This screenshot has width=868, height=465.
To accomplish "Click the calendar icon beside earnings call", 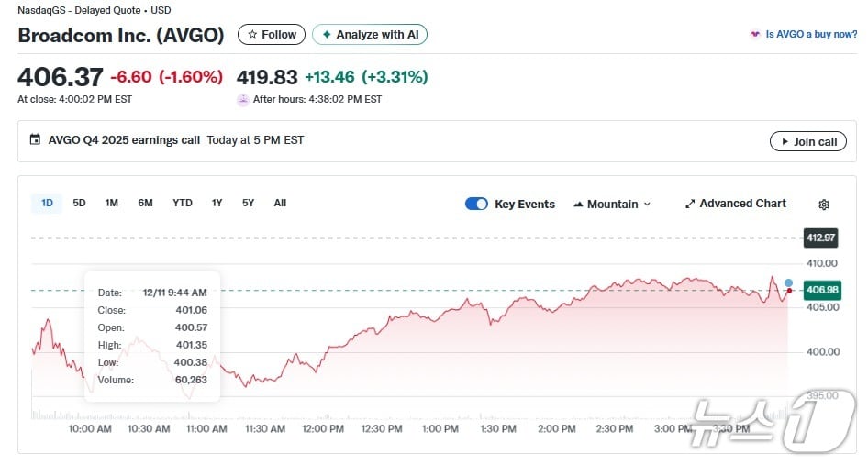I will (x=35, y=140).
